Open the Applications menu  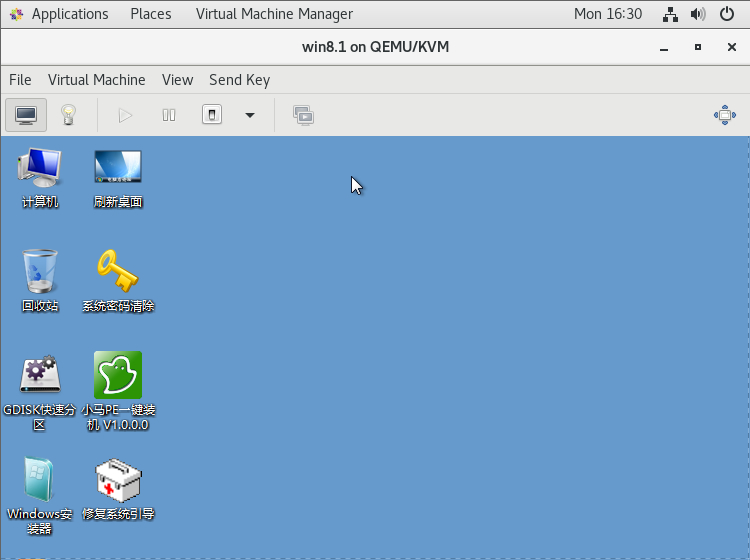coord(70,14)
